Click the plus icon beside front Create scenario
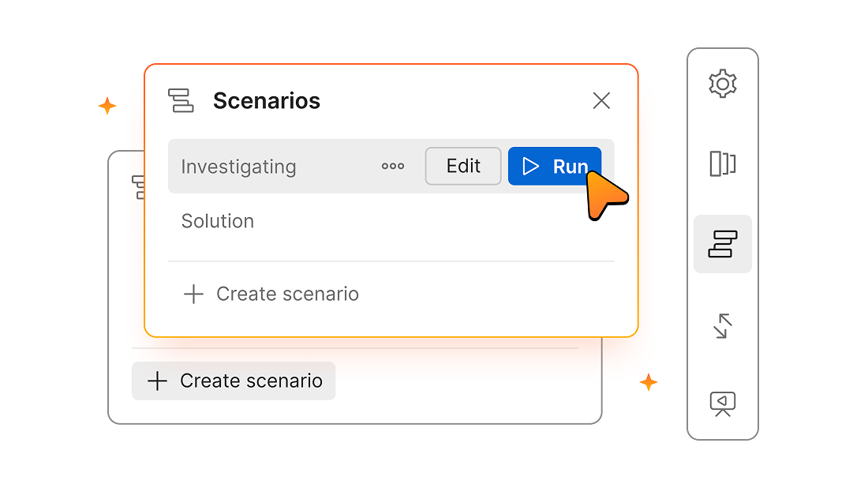The image size is (868, 488). pyautogui.click(x=193, y=295)
